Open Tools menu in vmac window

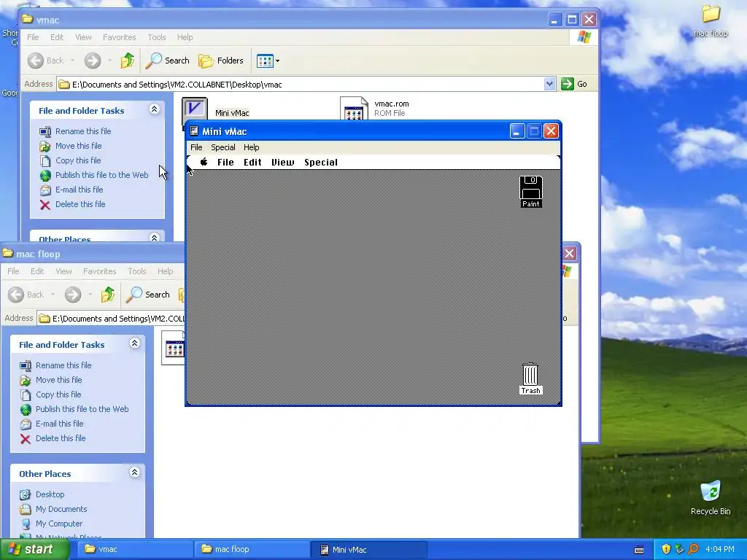point(156,37)
